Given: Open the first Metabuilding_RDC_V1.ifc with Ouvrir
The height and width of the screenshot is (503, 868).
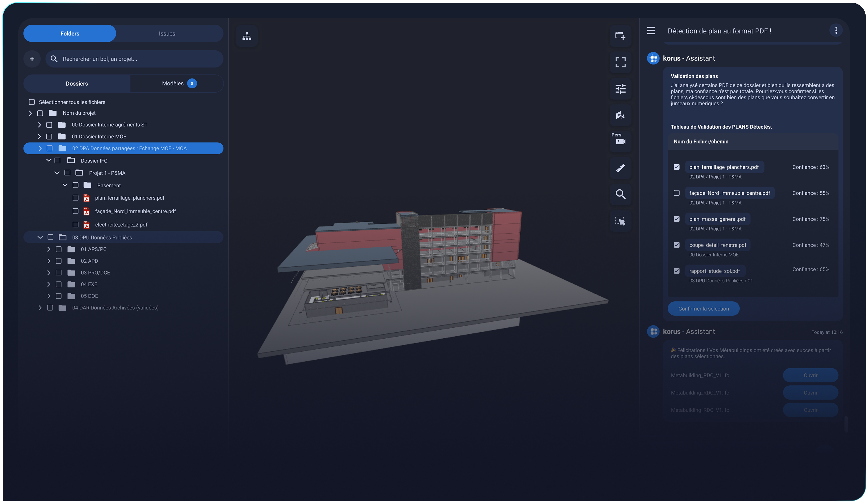Looking at the screenshot, I should click(810, 376).
